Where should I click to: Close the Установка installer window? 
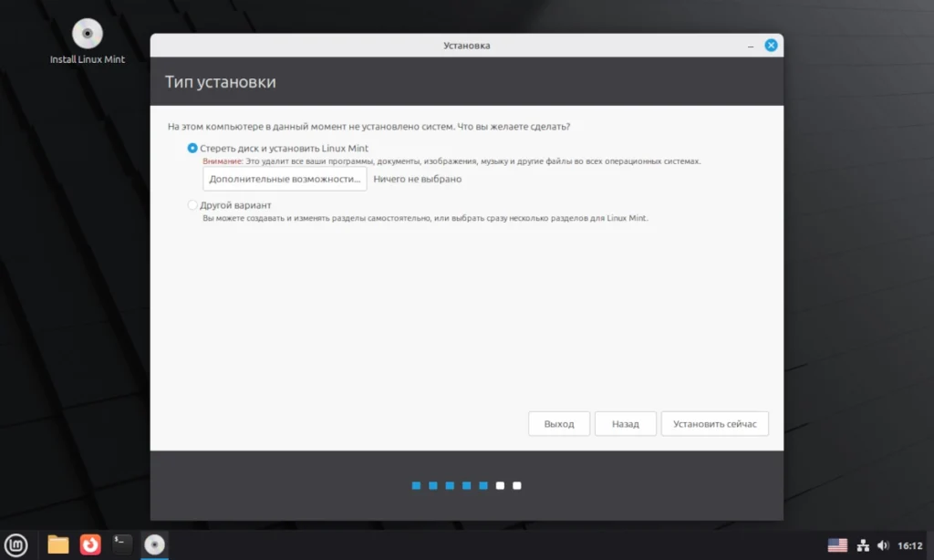(x=771, y=46)
